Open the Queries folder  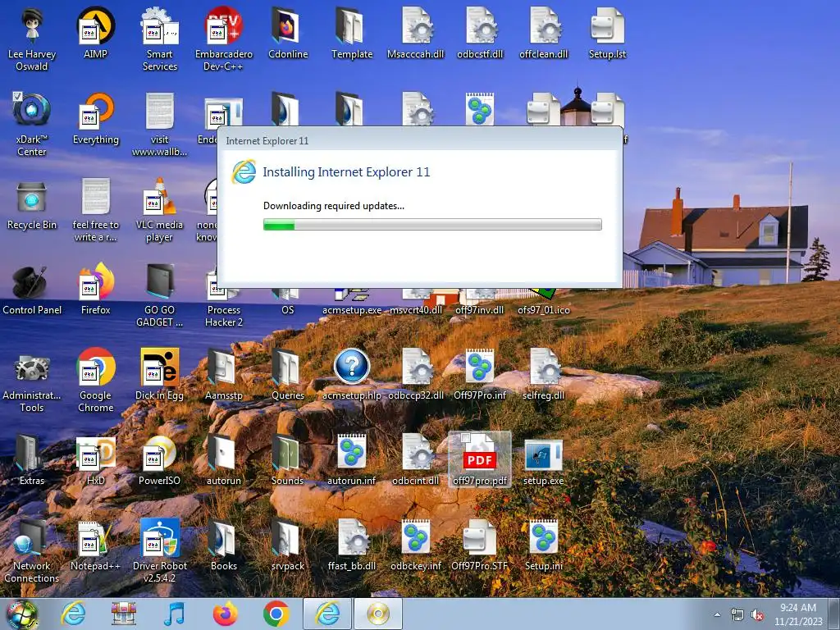pyautogui.click(x=288, y=375)
